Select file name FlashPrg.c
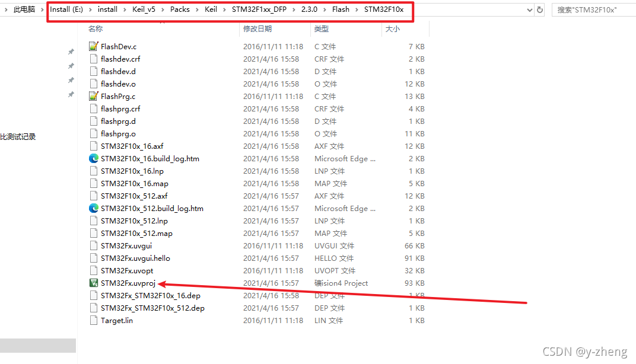Image resolution: width=636 pixels, height=364 pixels. [118, 96]
